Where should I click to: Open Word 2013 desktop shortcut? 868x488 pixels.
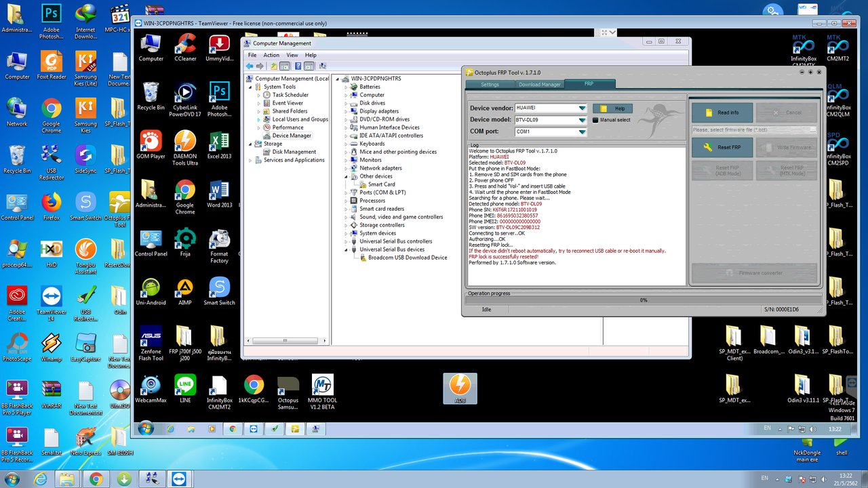point(219,194)
